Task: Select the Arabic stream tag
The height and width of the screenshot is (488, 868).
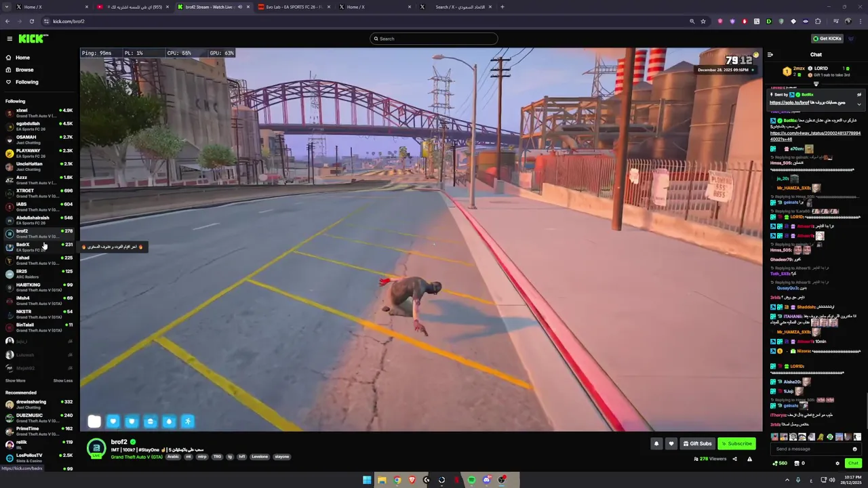Action: (x=174, y=457)
